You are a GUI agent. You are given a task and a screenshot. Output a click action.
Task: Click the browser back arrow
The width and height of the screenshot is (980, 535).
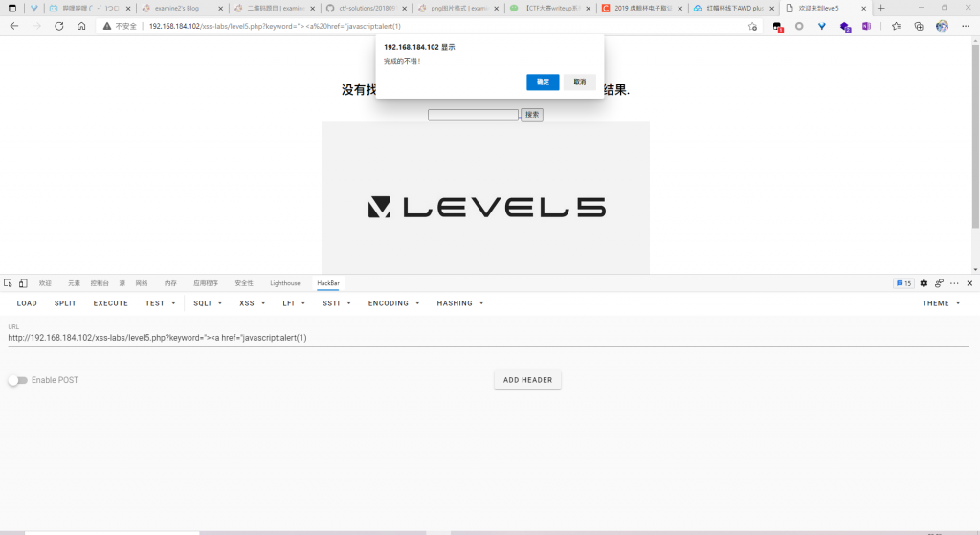click(13, 26)
